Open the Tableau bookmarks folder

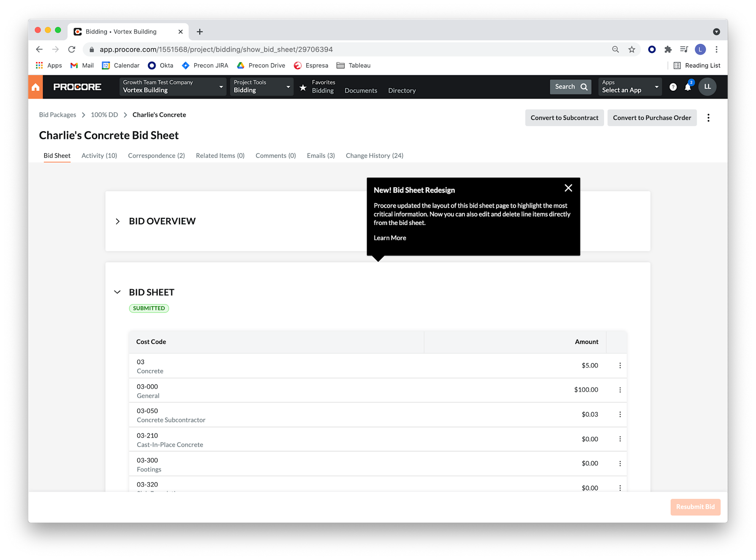(354, 65)
